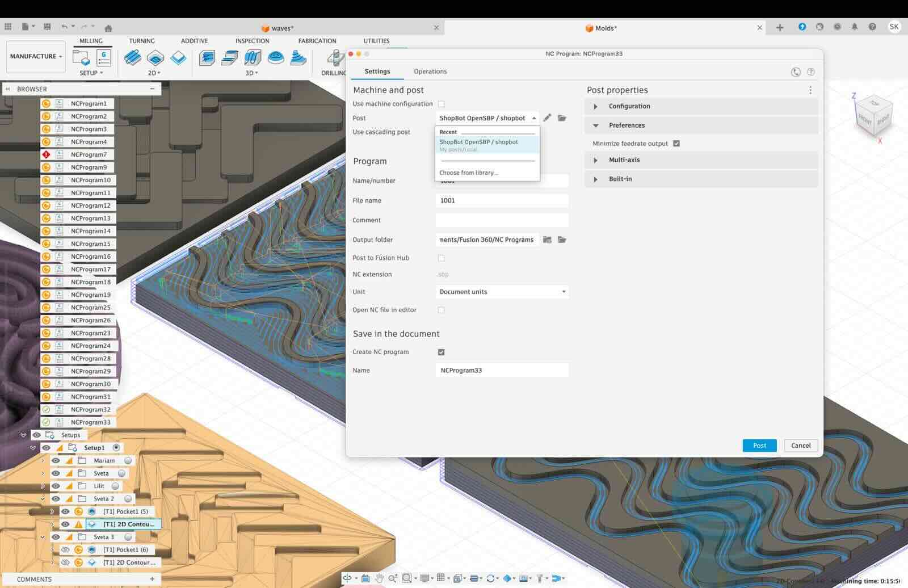The height and width of the screenshot is (588, 908).
Task: Expand the Multi-axis section
Action: coord(595,160)
